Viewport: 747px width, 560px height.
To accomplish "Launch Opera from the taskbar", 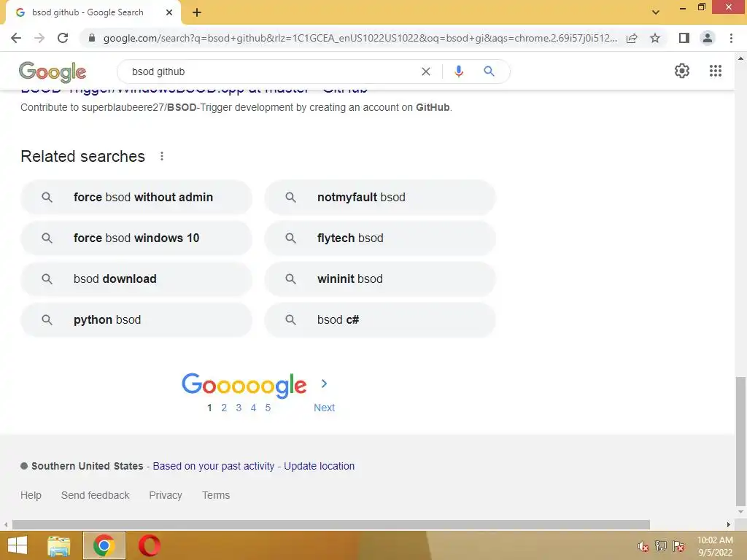I will [x=149, y=545].
